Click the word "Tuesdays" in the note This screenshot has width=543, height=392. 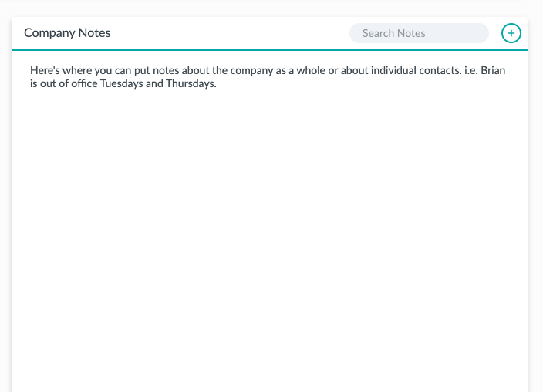click(x=122, y=84)
